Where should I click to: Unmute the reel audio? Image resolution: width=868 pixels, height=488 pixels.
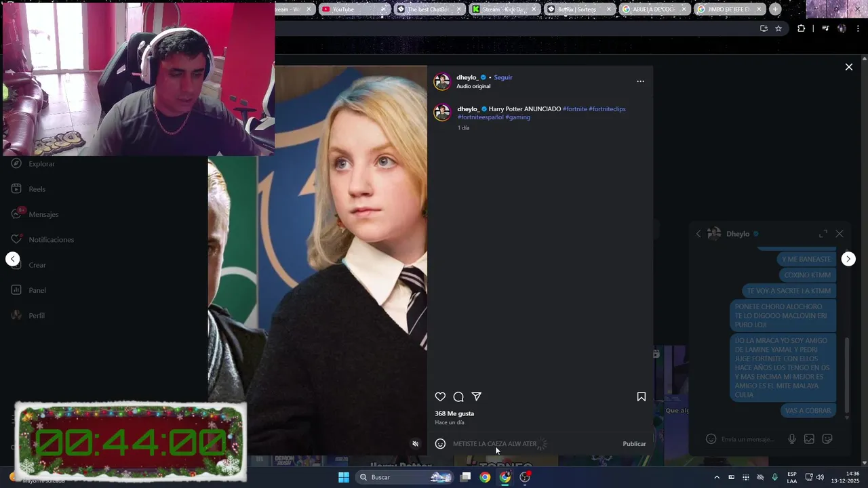(416, 444)
